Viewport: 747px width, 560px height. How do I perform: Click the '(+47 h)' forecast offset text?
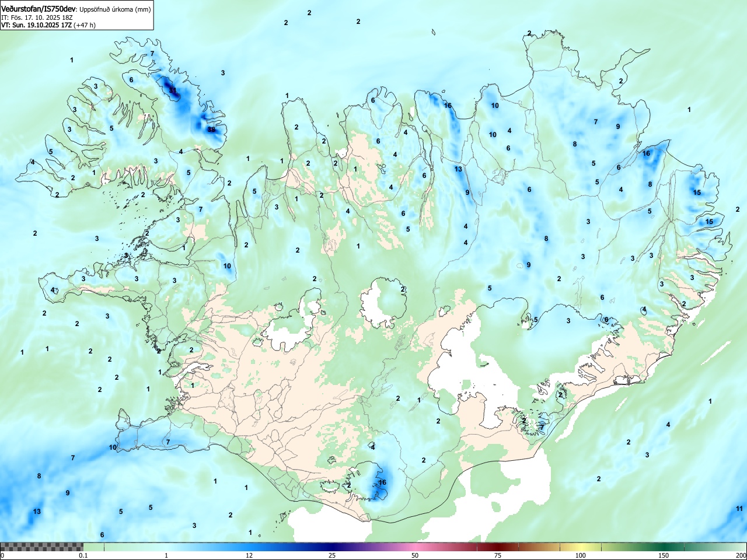click(x=85, y=25)
